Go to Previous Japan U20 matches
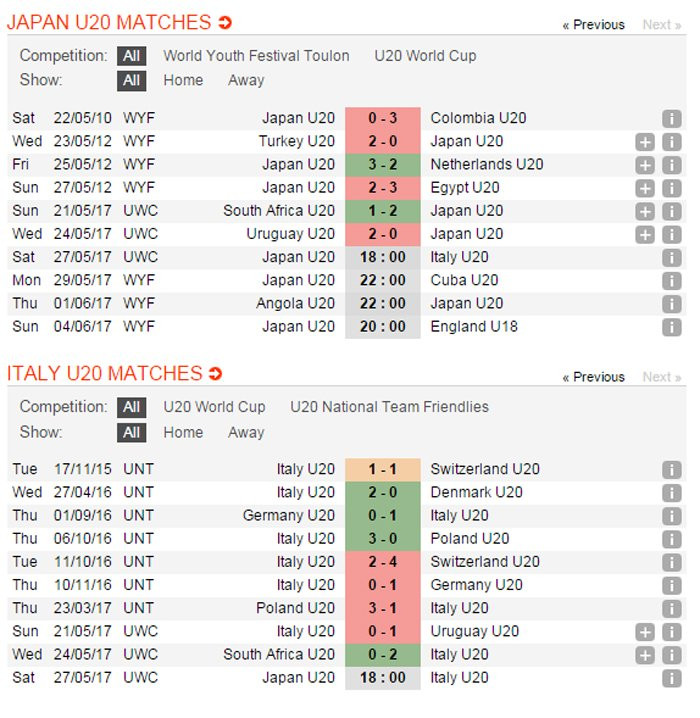The height and width of the screenshot is (718, 700). (593, 25)
